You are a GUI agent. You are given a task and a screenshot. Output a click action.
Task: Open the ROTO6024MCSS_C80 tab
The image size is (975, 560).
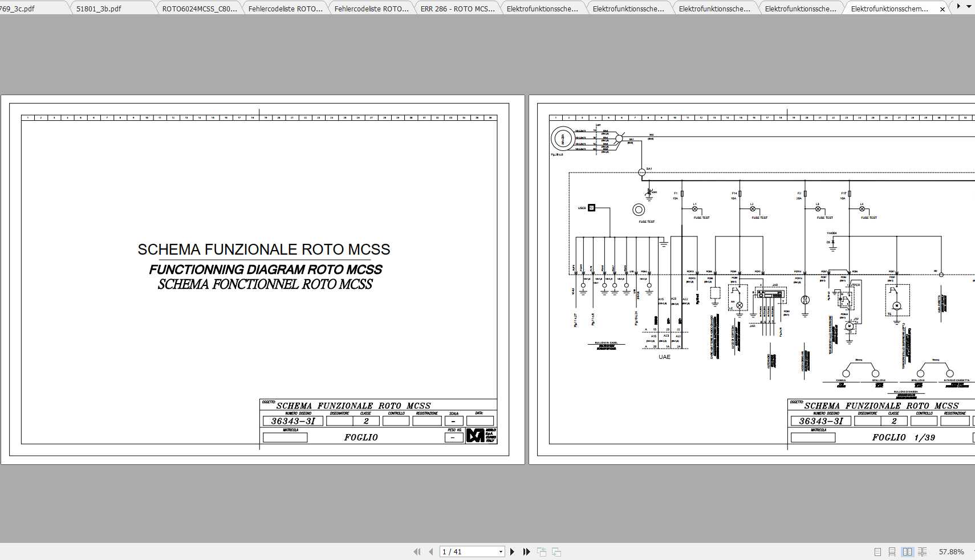(199, 9)
